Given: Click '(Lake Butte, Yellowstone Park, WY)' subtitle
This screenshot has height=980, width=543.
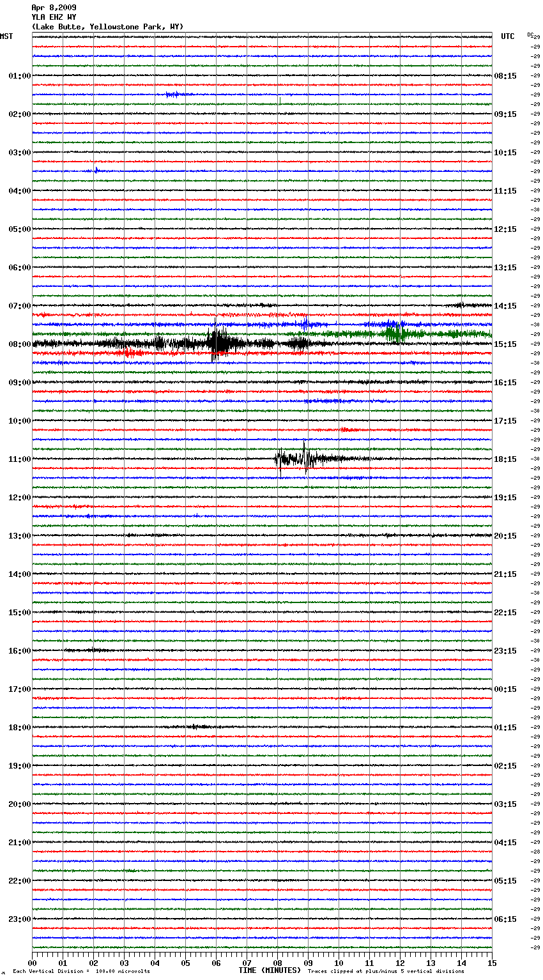Looking at the screenshot, I should click(107, 27).
